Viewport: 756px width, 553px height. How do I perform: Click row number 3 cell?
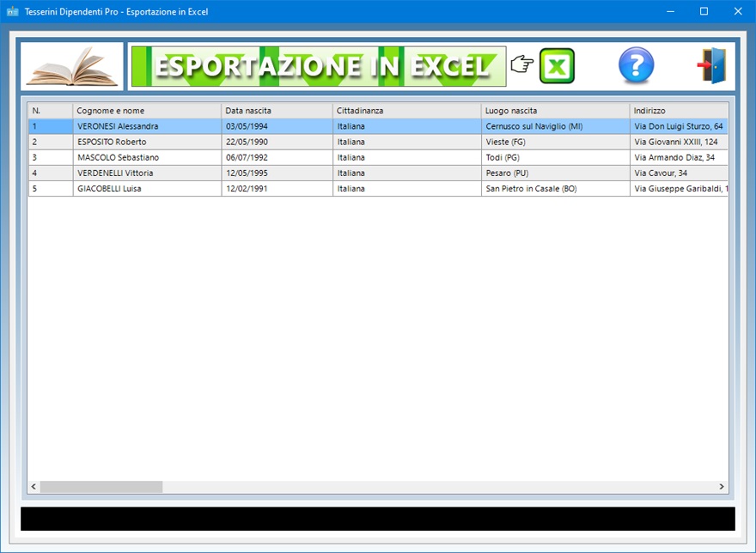(50, 157)
